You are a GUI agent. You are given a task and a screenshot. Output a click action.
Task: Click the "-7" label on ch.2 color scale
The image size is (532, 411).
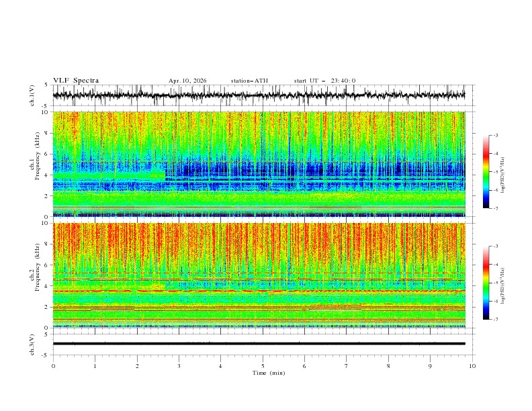tap(495, 320)
